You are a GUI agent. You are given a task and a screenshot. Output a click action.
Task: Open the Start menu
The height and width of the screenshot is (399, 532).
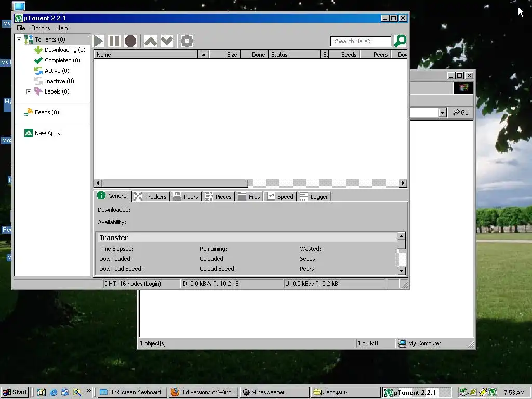click(15, 392)
